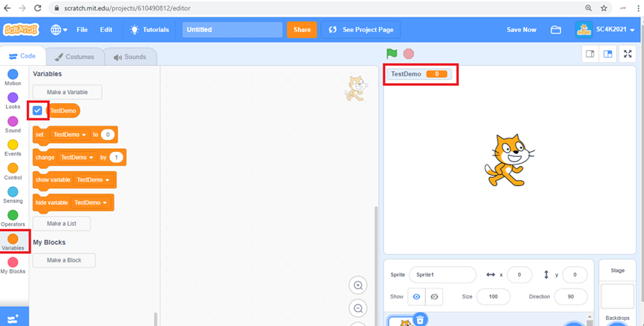Screen dimensions: 644x326
Task: Click the green flag to run project
Action: (x=392, y=54)
